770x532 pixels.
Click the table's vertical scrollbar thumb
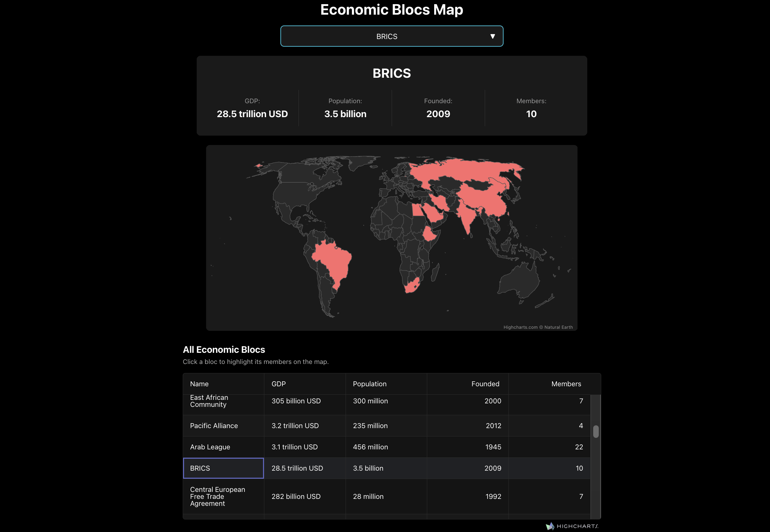(596, 432)
